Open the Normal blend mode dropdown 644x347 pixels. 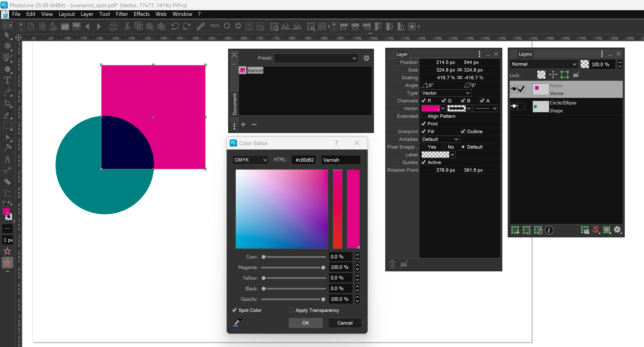click(544, 64)
